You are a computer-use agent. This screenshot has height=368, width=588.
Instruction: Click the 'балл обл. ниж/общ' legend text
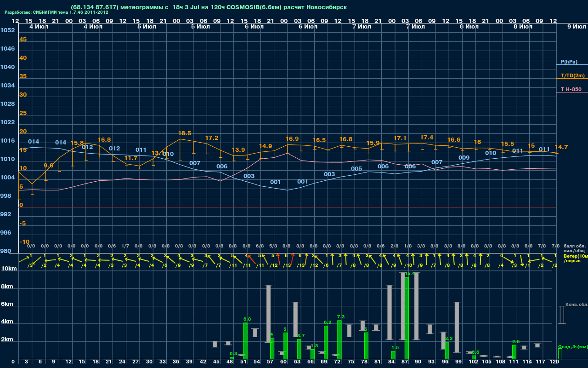(x=574, y=248)
